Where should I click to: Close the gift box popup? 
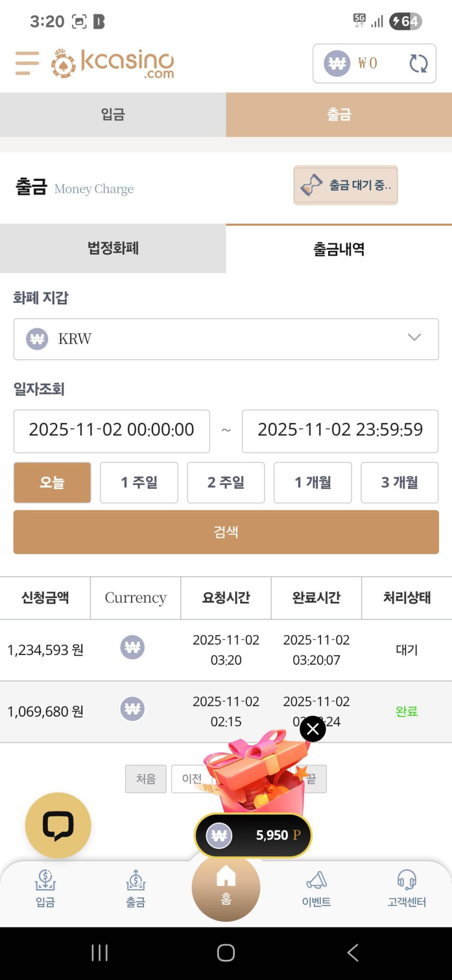[313, 729]
